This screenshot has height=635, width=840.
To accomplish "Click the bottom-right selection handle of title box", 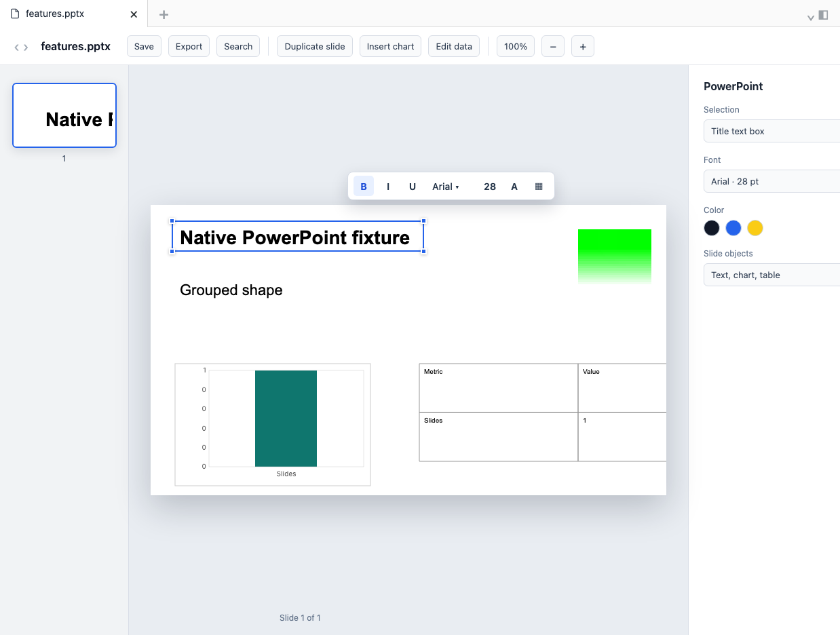I will tap(424, 251).
